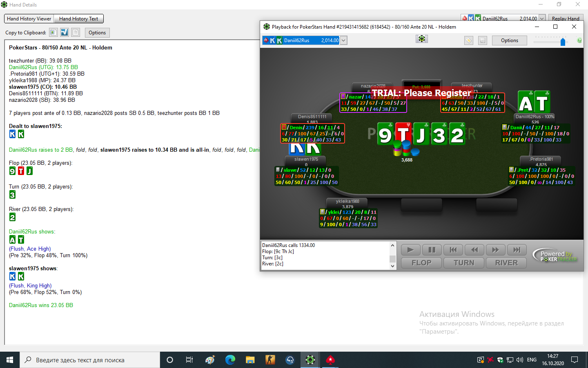Click the note icon in Denis HUD

tap(284, 127)
